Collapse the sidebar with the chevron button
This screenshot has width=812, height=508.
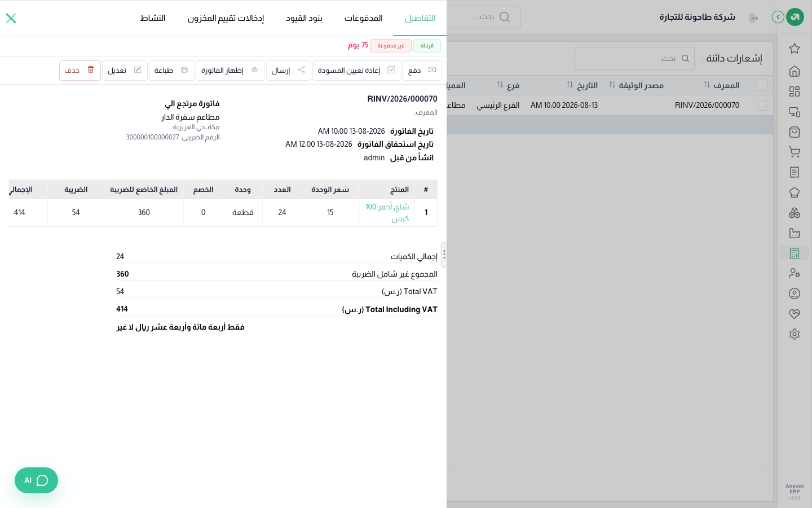click(778, 17)
